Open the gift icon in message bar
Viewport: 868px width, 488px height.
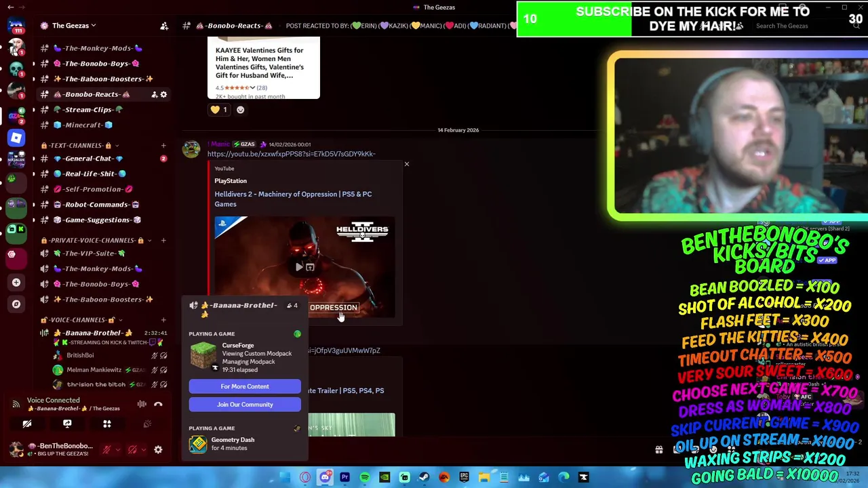pos(658,449)
